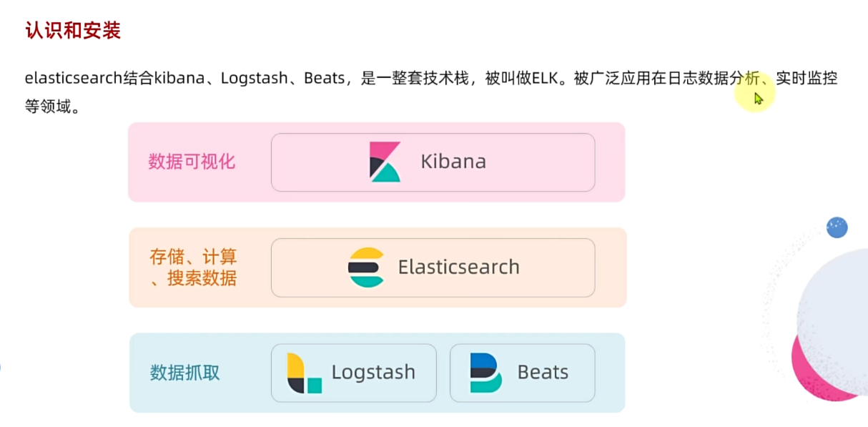Click the Logstash logo icon
Viewport: 868px width, 427px height.
[304, 373]
